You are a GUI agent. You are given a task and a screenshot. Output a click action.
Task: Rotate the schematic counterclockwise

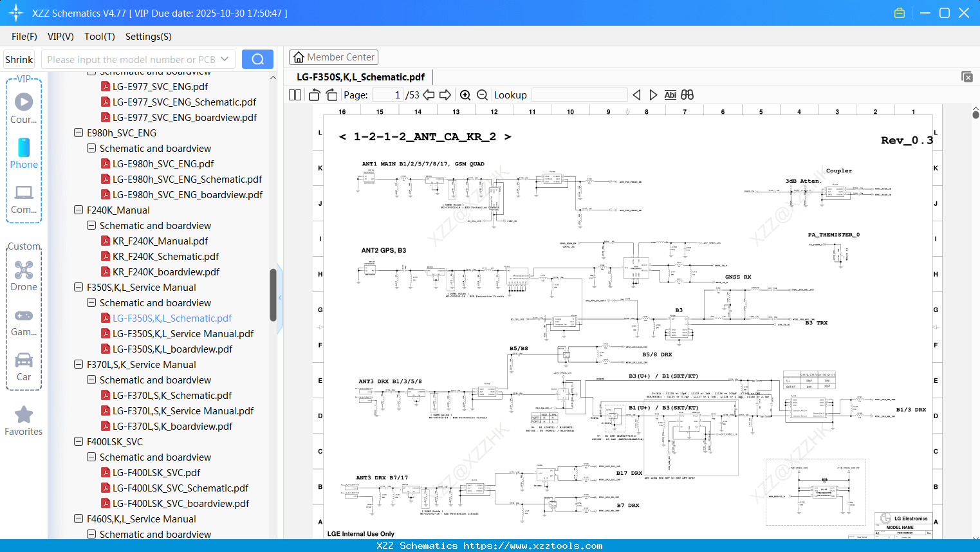(313, 95)
